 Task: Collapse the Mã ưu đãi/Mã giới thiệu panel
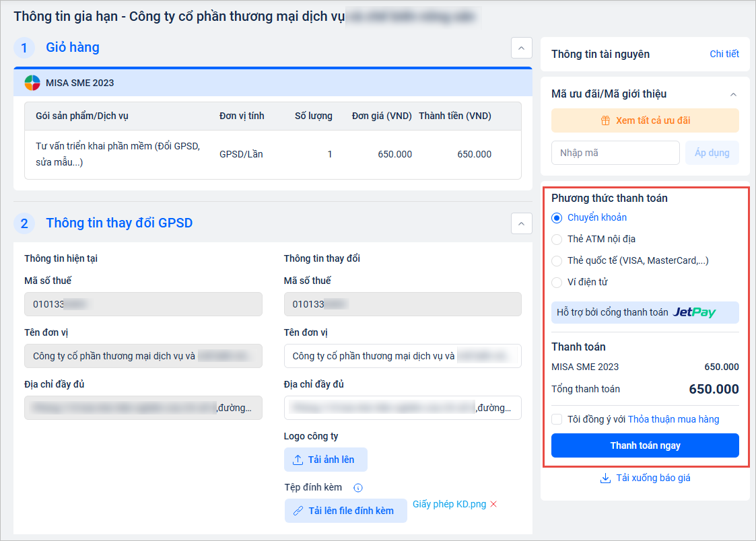pos(733,94)
